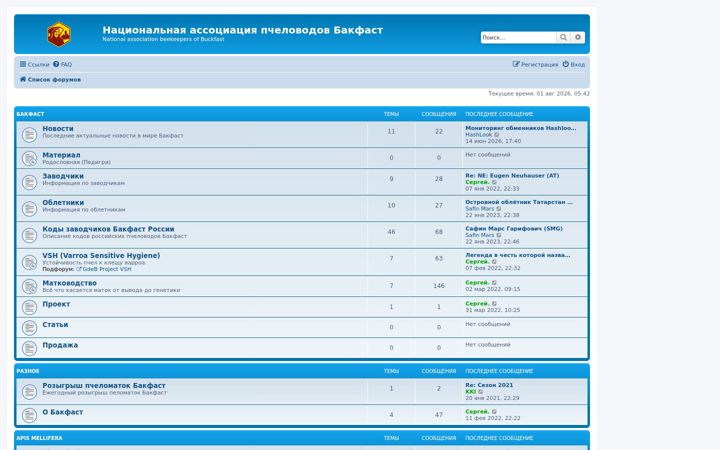Click forum icon next to Матководство

tap(29, 287)
